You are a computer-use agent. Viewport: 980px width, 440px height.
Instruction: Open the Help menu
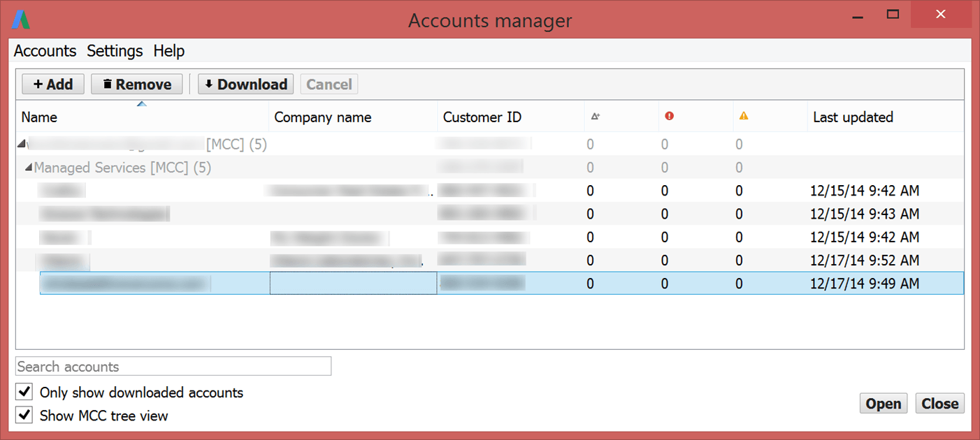pyautogui.click(x=169, y=51)
